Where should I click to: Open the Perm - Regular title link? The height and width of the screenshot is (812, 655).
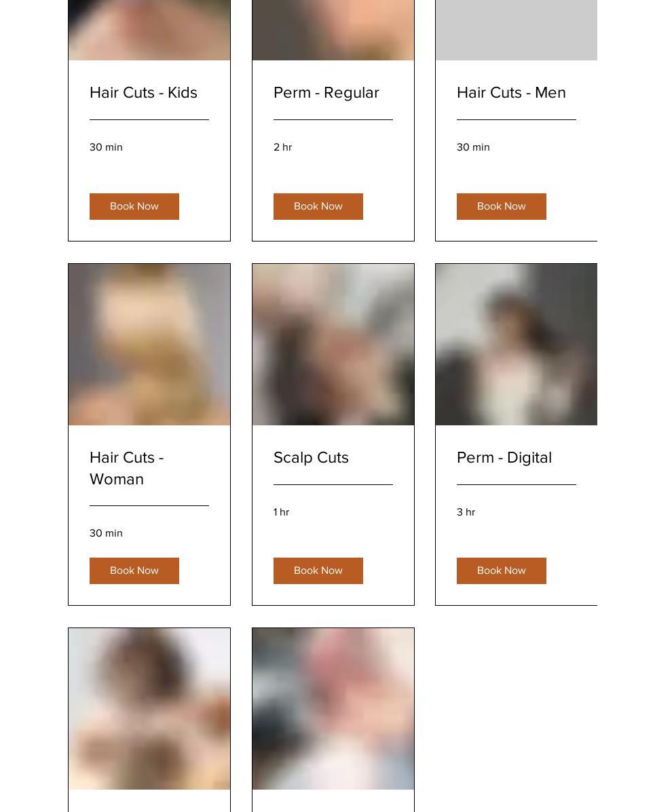click(326, 93)
